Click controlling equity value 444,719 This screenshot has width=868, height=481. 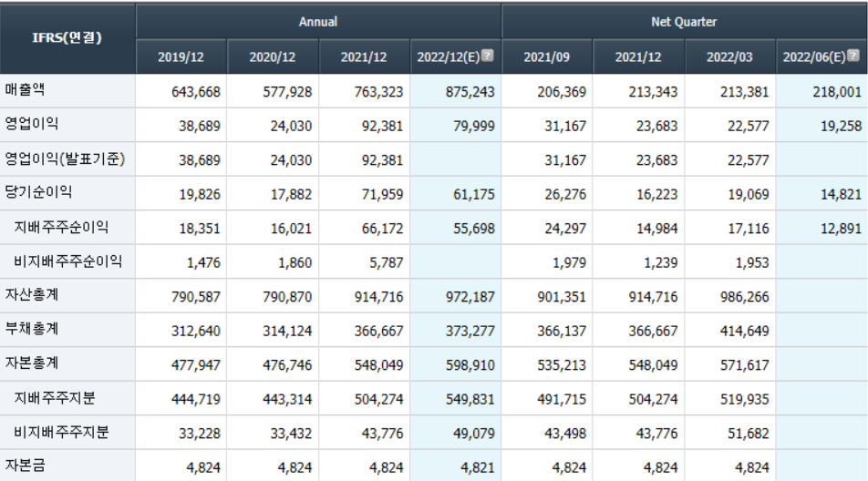coord(196,400)
